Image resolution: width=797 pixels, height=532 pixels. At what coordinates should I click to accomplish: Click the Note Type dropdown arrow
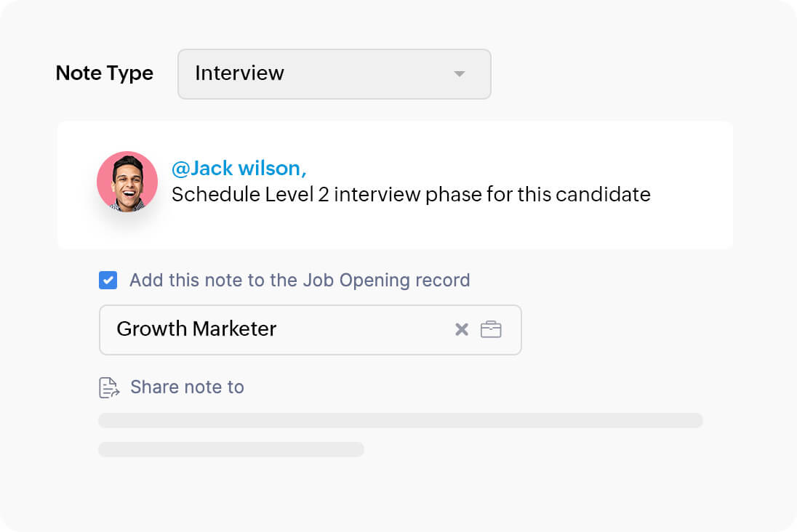460,74
